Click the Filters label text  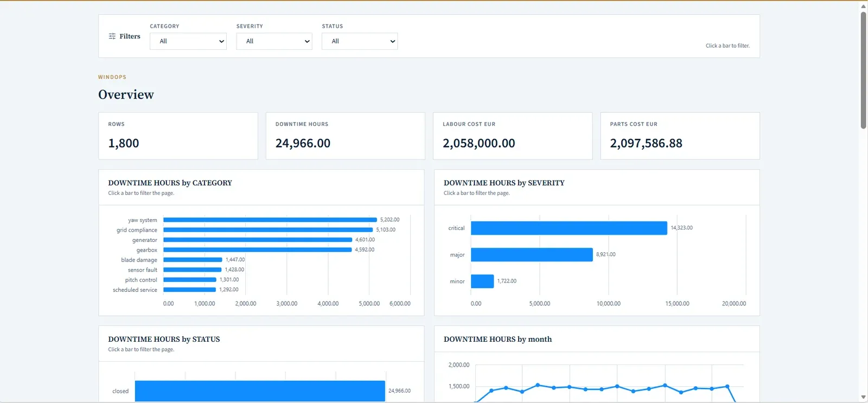pyautogui.click(x=130, y=36)
